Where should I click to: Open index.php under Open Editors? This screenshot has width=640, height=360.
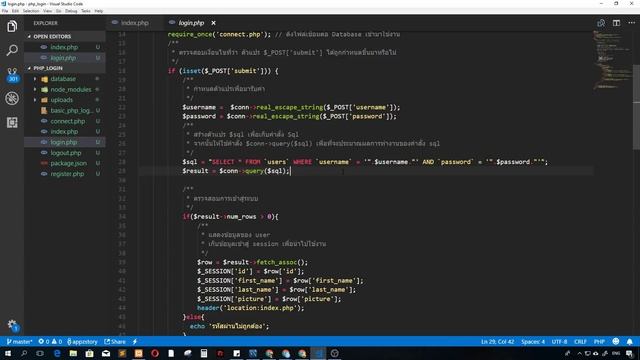[65, 47]
